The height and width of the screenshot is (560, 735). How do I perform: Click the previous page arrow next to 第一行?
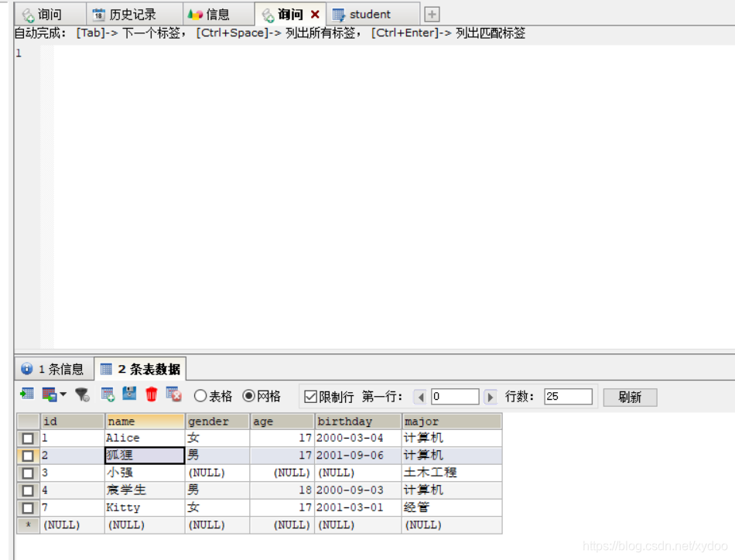coord(421,397)
